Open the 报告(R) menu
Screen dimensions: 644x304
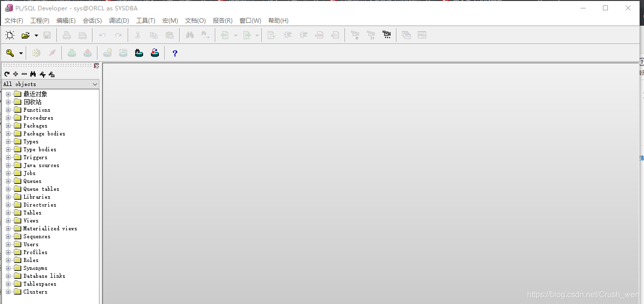pyautogui.click(x=222, y=21)
